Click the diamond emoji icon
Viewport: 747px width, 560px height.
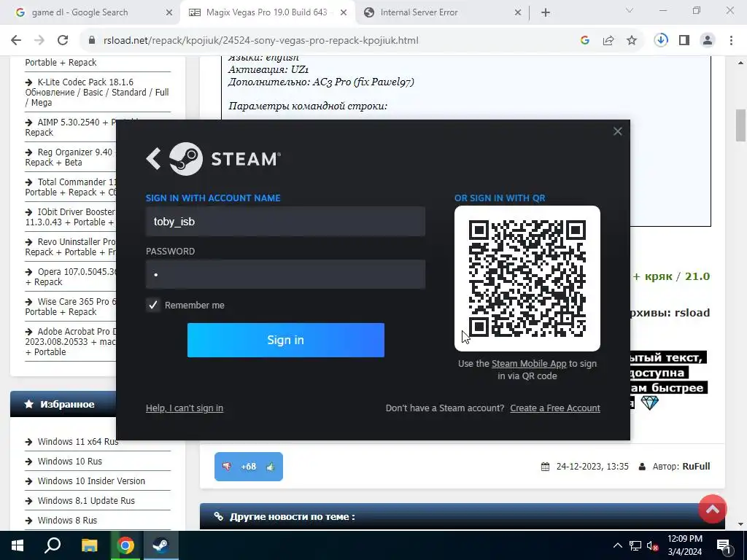click(x=649, y=402)
